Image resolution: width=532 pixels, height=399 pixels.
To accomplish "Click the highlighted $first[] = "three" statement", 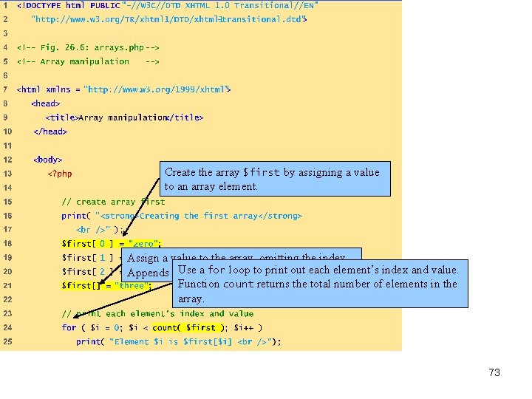I will pyautogui.click(x=106, y=286).
